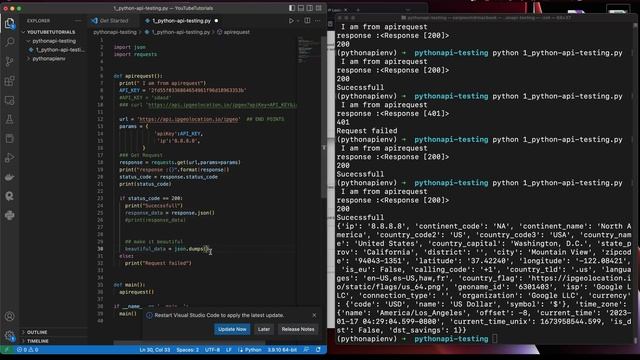Customize layout from title bar icon

[319, 8]
